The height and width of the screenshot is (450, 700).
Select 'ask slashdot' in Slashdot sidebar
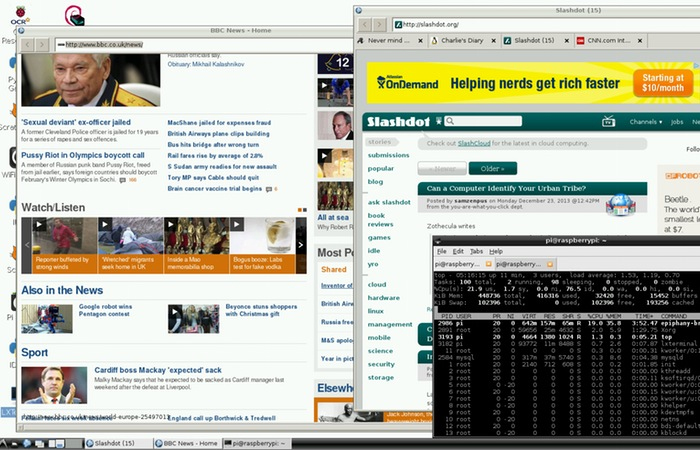[389, 202]
